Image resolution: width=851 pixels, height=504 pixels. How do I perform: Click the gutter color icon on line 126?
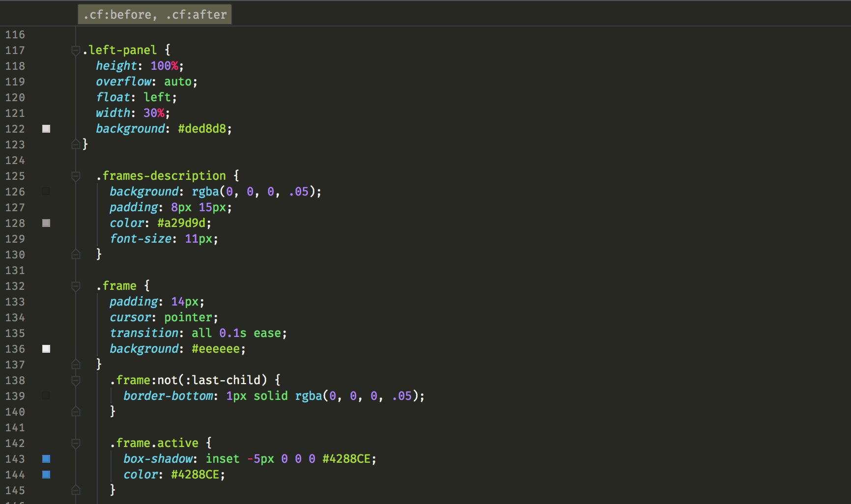tap(46, 192)
